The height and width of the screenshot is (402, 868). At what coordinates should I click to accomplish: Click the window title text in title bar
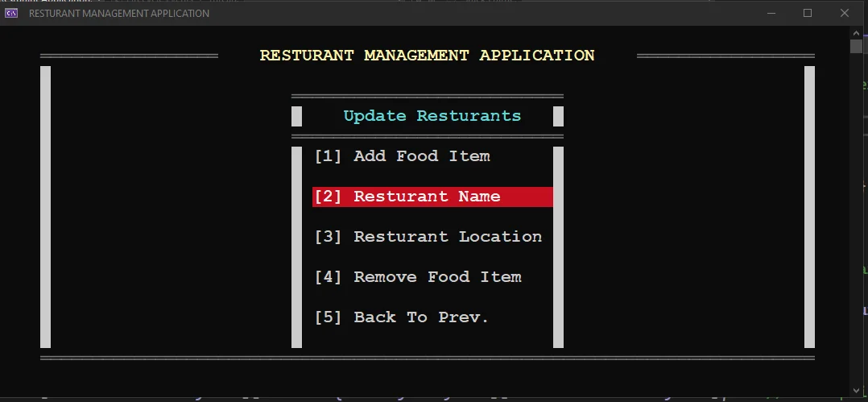pos(119,13)
